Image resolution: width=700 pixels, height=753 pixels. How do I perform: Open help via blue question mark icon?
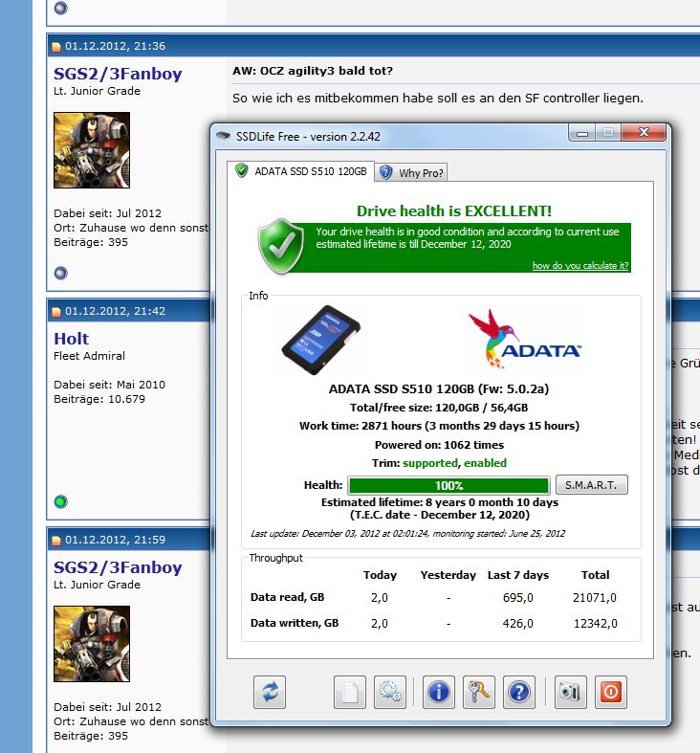point(519,692)
